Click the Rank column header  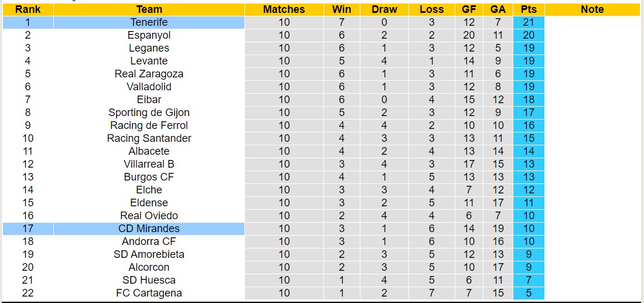pyautogui.click(x=28, y=9)
